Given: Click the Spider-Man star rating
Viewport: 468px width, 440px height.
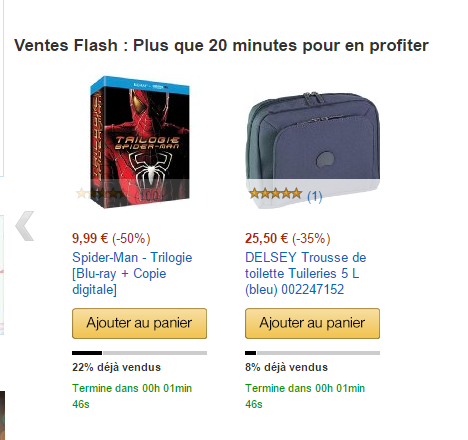Looking at the screenshot, I should click(101, 194).
